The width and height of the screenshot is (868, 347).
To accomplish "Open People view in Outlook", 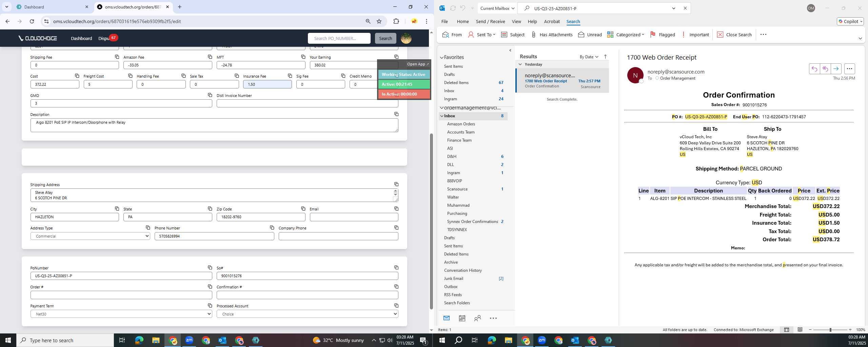I will 477,318.
